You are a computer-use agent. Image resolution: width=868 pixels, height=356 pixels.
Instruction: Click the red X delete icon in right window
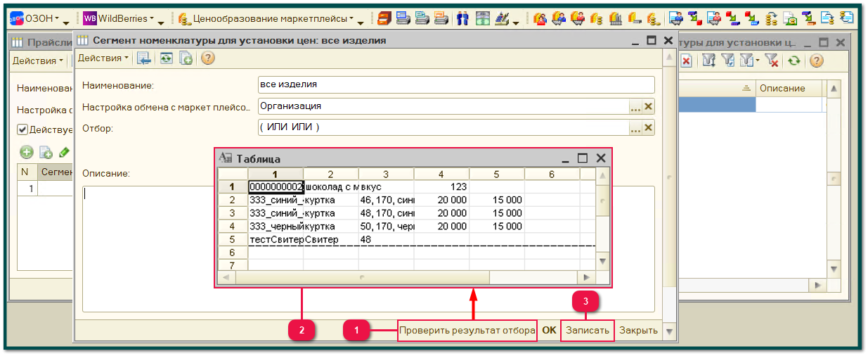(x=686, y=61)
